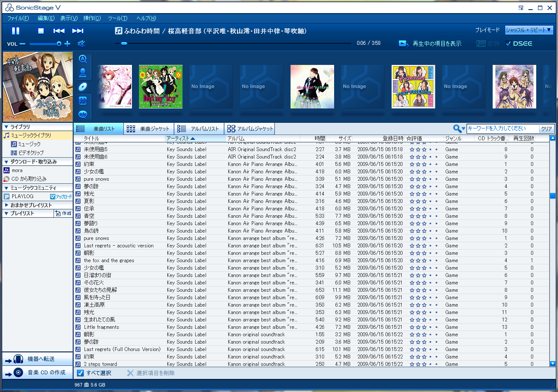Select the album disc icon
The image size is (558, 392).
coord(83,87)
